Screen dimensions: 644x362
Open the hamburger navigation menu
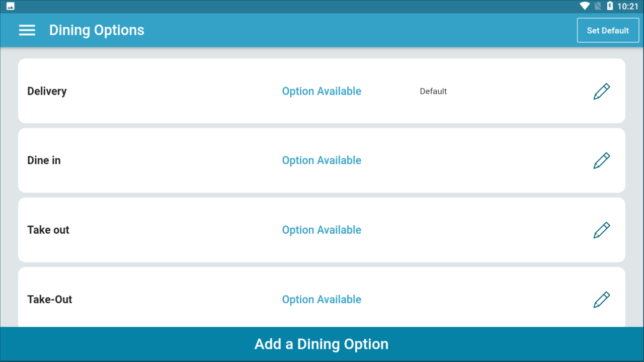pos(27,30)
